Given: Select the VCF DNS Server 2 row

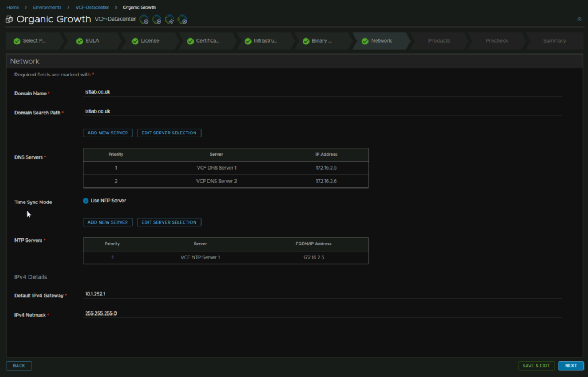Looking at the screenshot, I should tap(226, 182).
